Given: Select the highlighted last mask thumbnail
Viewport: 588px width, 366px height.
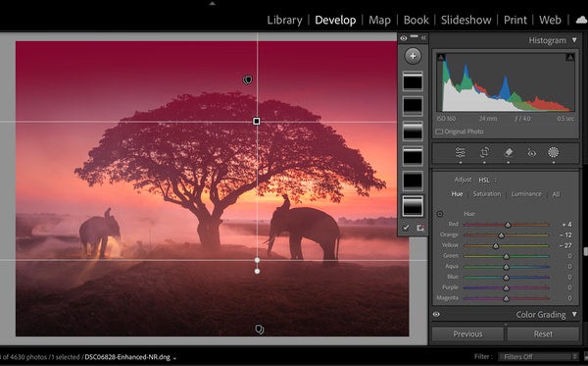Looking at the screenshot, I should [x=413, y=206].
